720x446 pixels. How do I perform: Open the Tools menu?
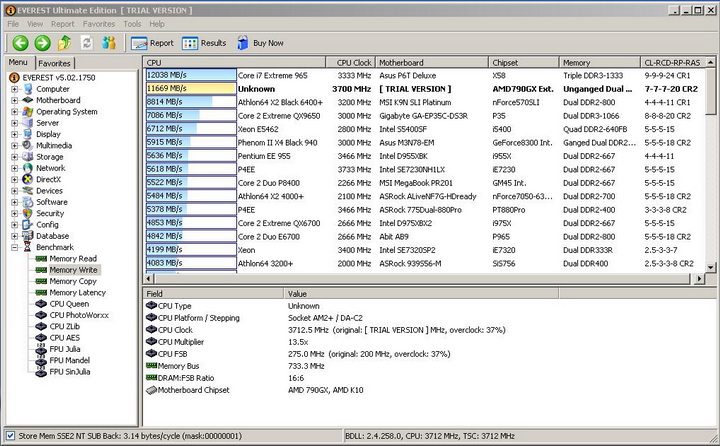[x=132, y=23]
